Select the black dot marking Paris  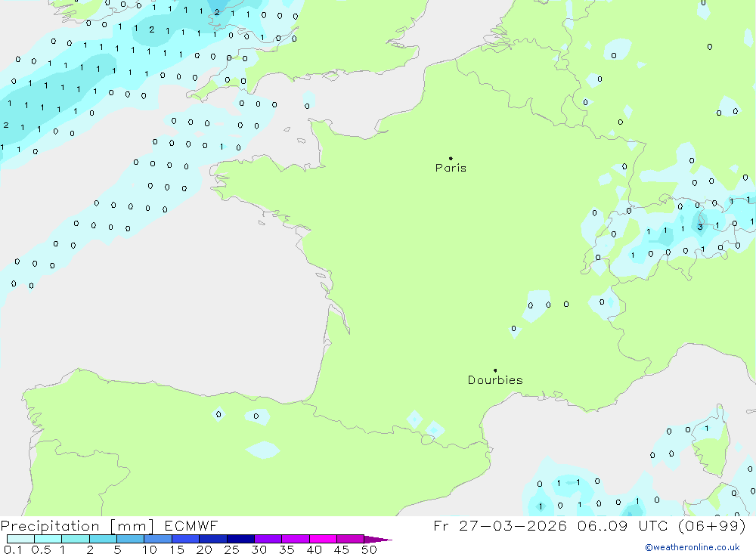(x=451, y=158)
